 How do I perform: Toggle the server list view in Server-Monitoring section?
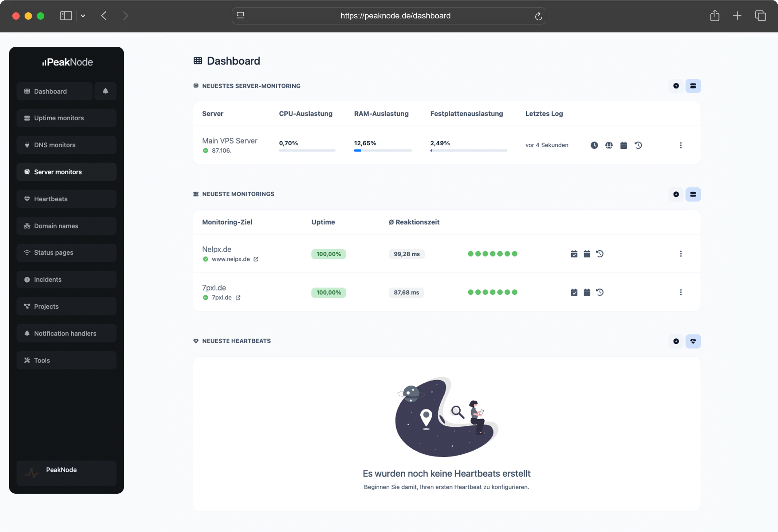[x=693, y=86]
